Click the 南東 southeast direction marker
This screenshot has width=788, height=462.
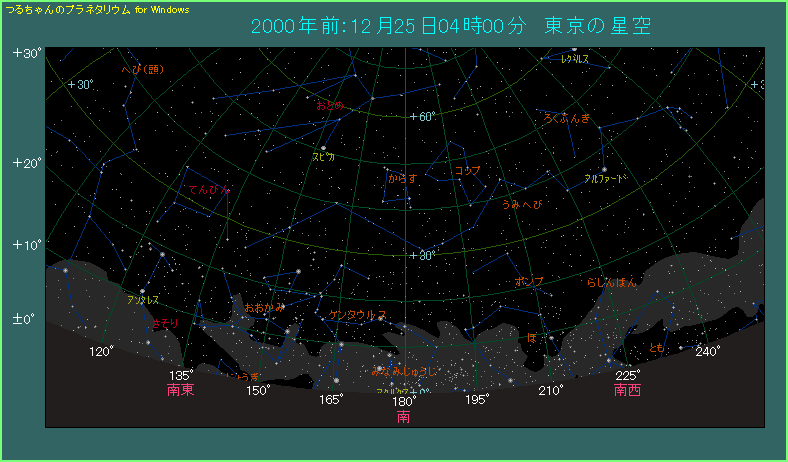click(x=181, y=390)
